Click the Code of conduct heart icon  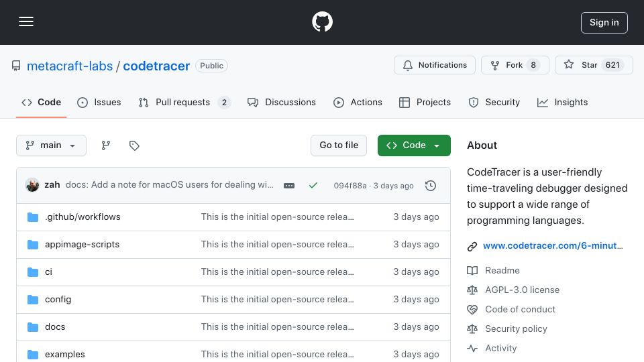click(472, 310)
